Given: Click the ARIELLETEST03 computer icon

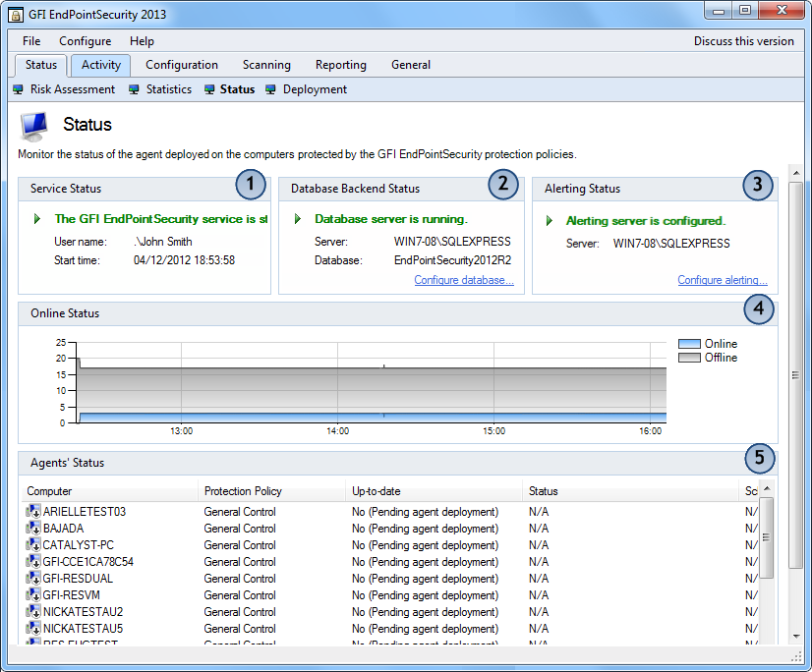Looking at the screenshot, I should 33,512.
